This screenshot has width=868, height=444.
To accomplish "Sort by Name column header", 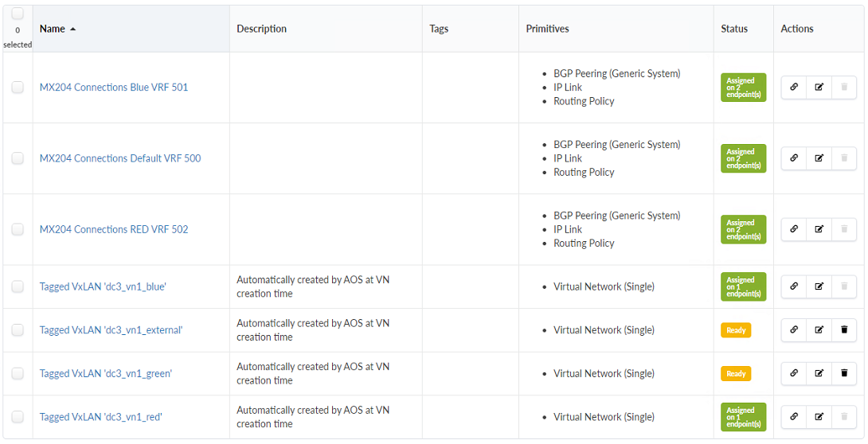I will pyautogui.click(x=53, y=29).
